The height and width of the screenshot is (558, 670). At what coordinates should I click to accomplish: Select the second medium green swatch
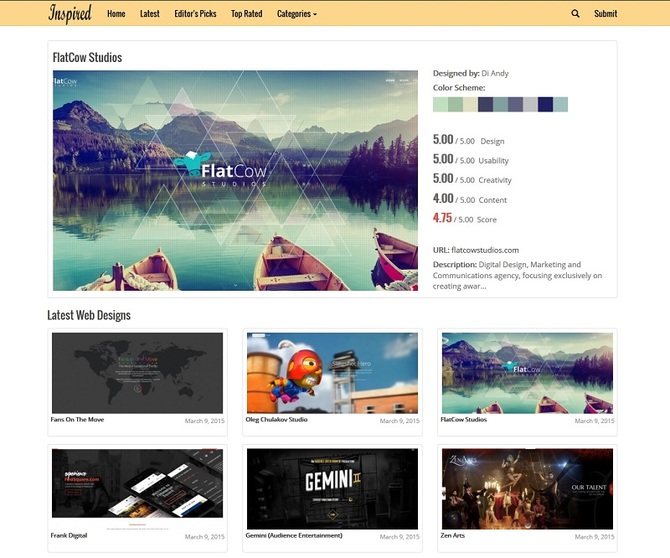455,104
